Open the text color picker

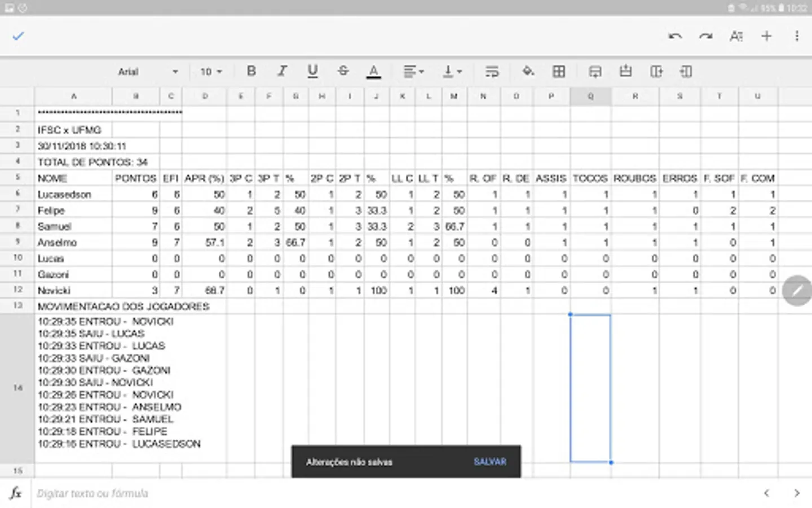tap(373, 71)
